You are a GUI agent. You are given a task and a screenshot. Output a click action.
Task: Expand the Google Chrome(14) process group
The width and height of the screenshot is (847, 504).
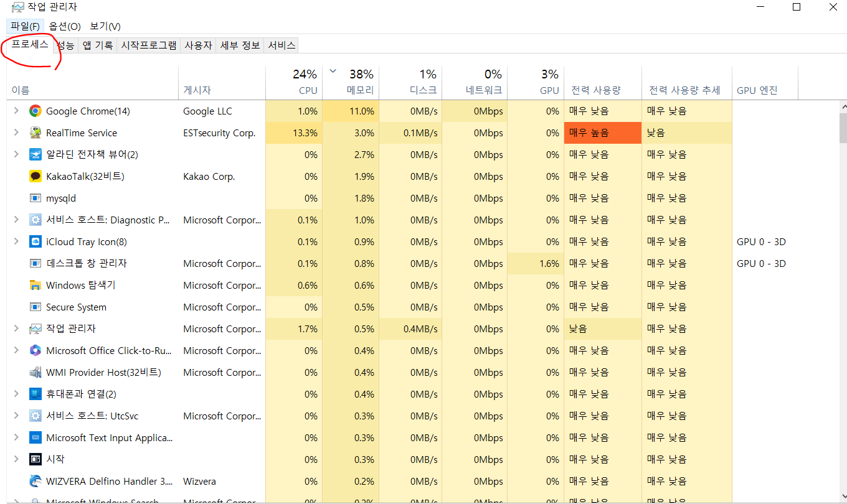pyautogui.click(x=16, y=111)
